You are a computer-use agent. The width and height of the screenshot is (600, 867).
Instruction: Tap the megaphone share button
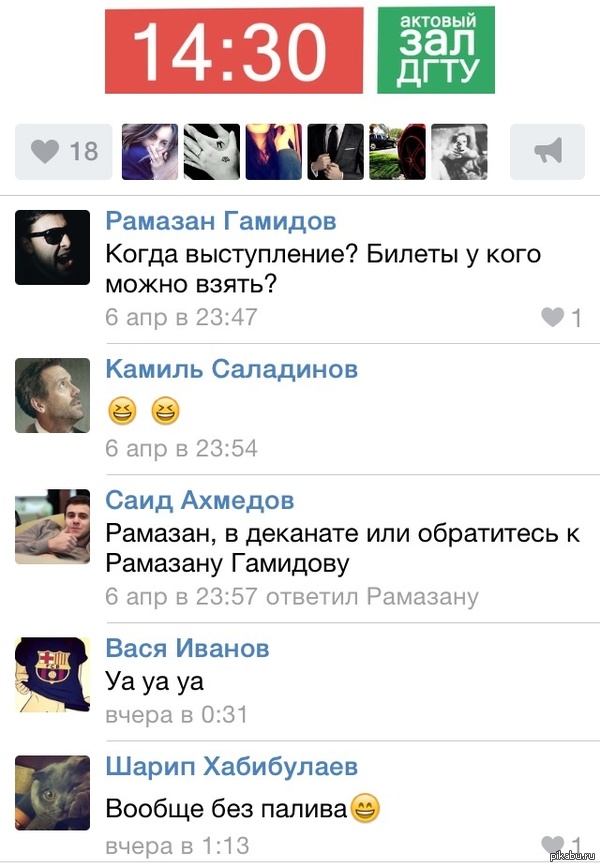[x=547, y=152]
